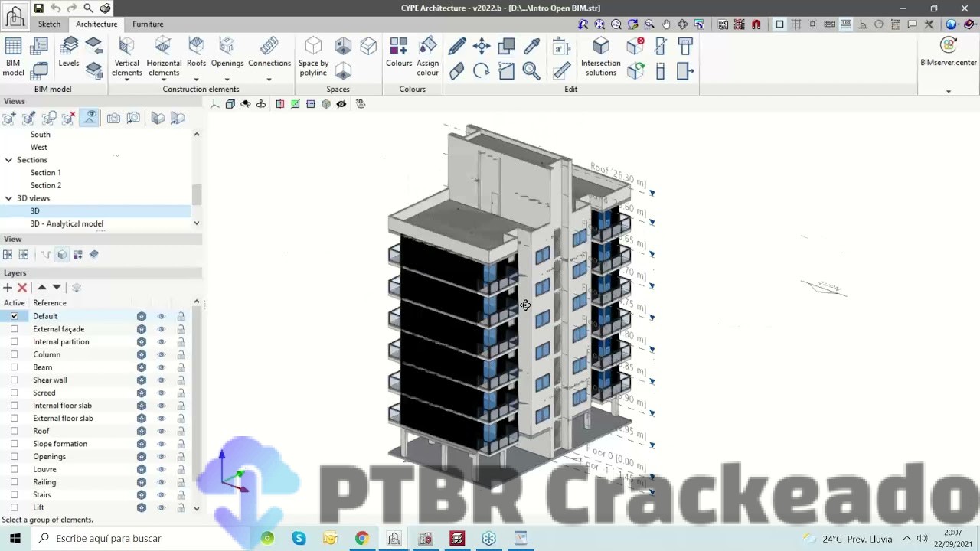This screenshot has width=980, height=551.
Task: Click the CYPE application logo button
Action: pyautogui.click(x=15, y=15)
